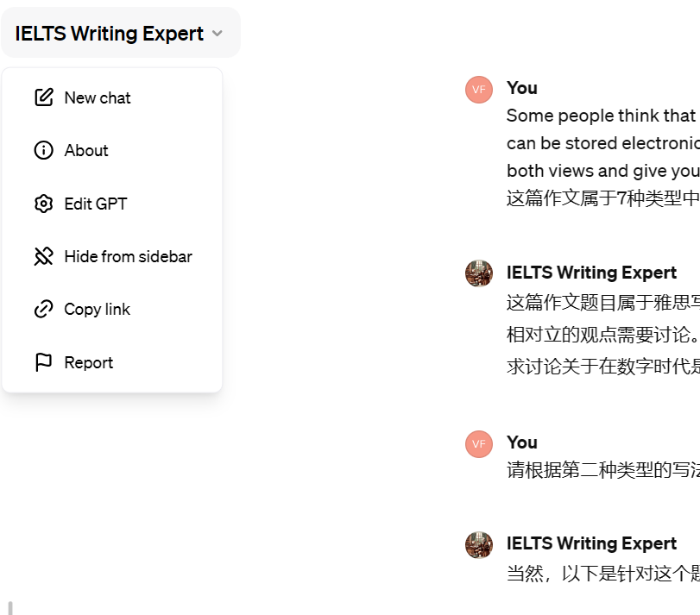
Task: Click the line "can be stored electronic"
Action: pyautogui.click(x=603, y=143)
